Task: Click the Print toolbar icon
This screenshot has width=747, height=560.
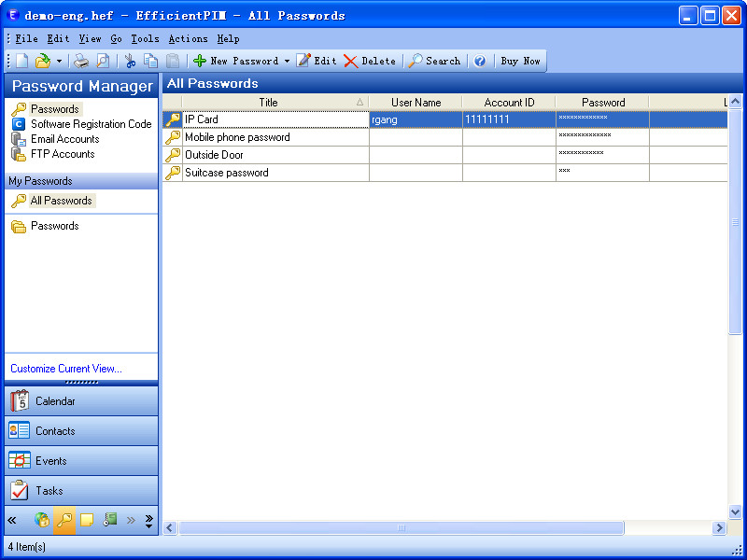Action: pyautogui.click(x=81, y=61)
